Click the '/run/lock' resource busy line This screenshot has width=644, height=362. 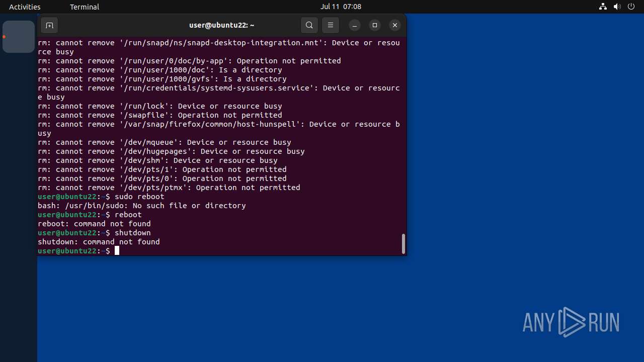point(160,106)
